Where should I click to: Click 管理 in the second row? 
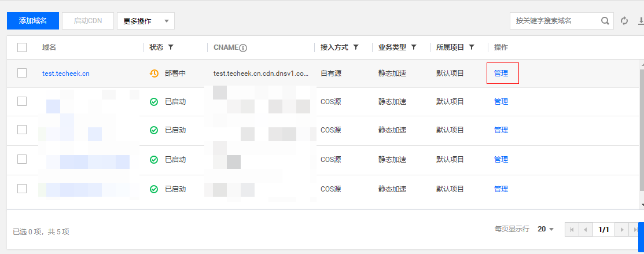click(x=501, y=102)
